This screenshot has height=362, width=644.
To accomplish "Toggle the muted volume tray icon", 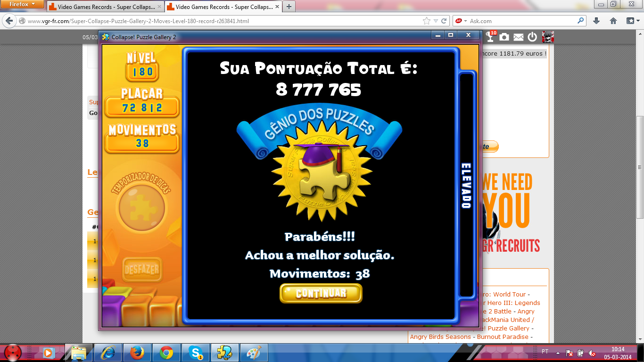I will point(592,353).
